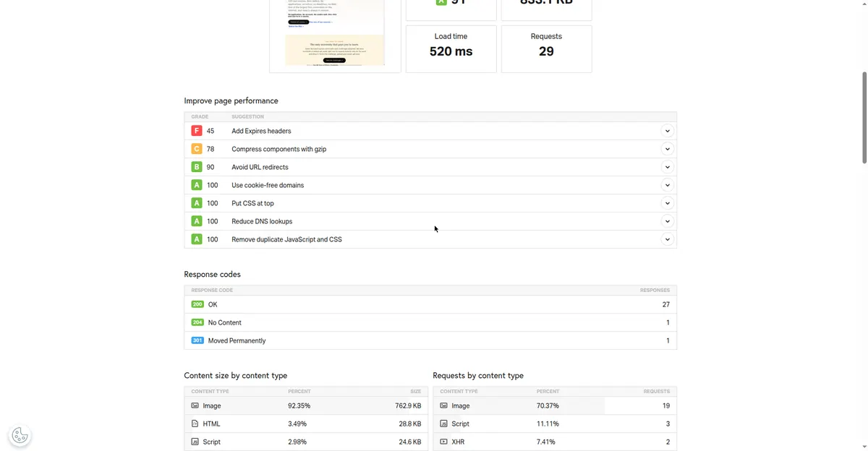The image size is (868, 451).
Task: Expand the Add Expires headers suggestion
Action: [x=667, y=131]
